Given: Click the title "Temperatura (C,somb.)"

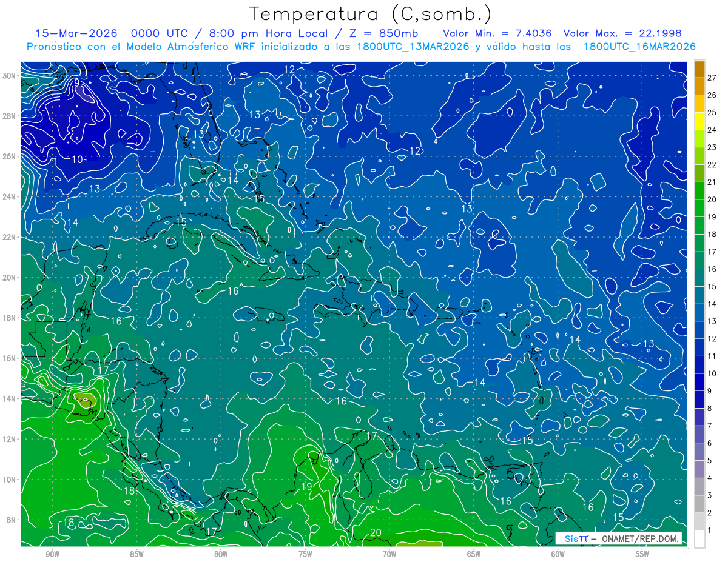Looking at the screenshot, I should [x=371, y=14].
